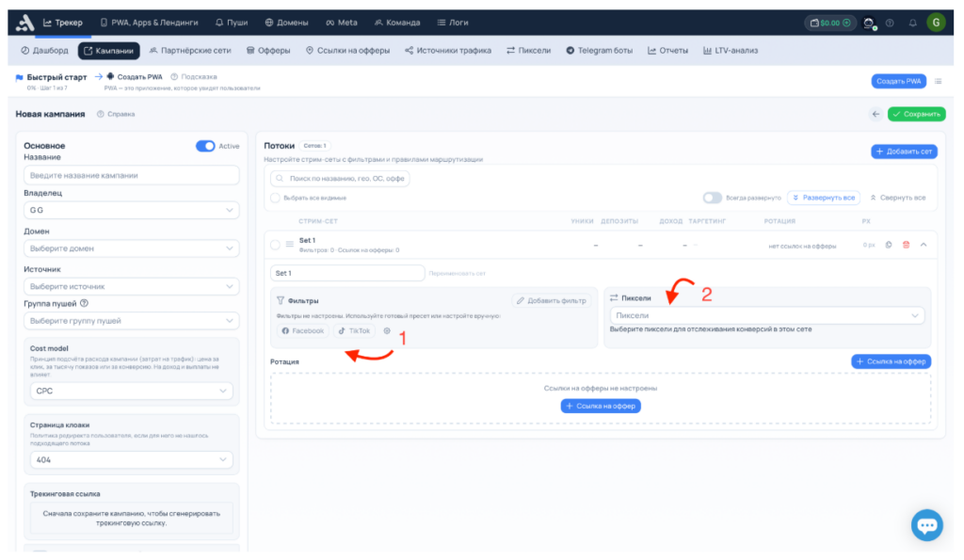
Task: Toggle the Active campaign switch
Action: (205, 146)
